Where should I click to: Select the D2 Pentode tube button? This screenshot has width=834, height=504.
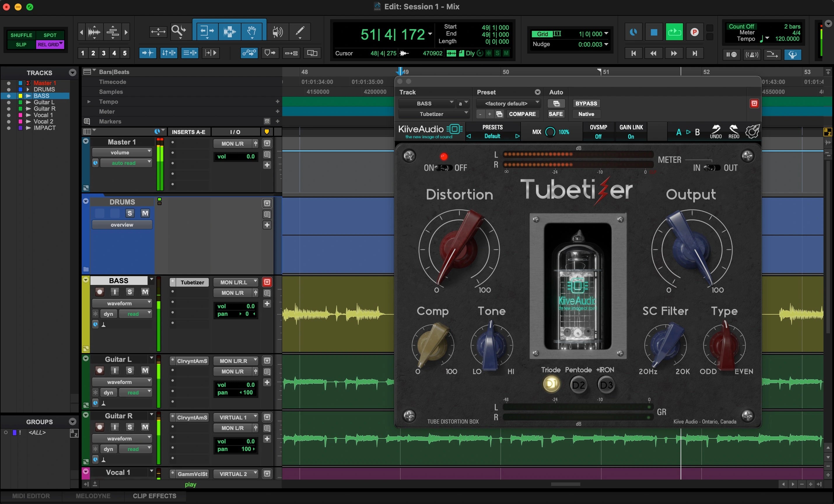[x=578, y=385]
